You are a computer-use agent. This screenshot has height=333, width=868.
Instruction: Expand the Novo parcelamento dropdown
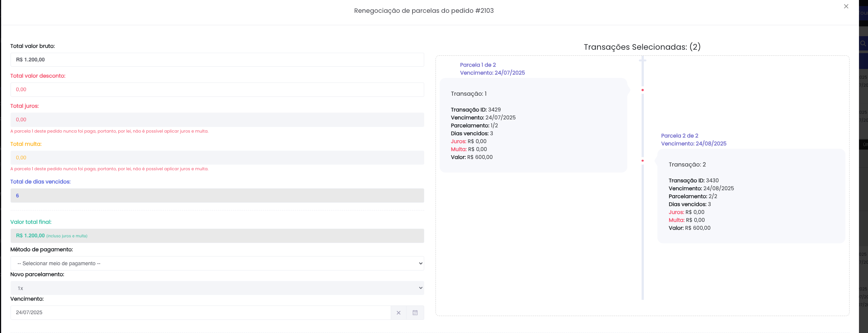coord(217,288)
